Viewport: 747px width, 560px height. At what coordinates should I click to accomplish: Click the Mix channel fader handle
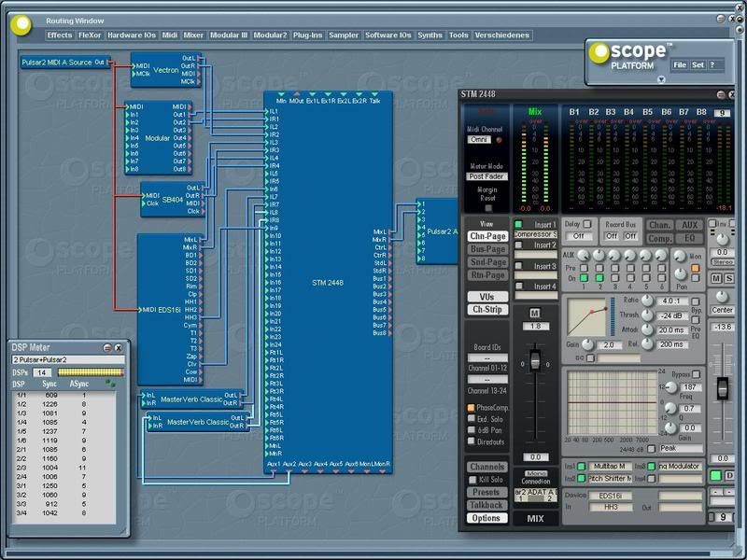(x=535, y=361)
